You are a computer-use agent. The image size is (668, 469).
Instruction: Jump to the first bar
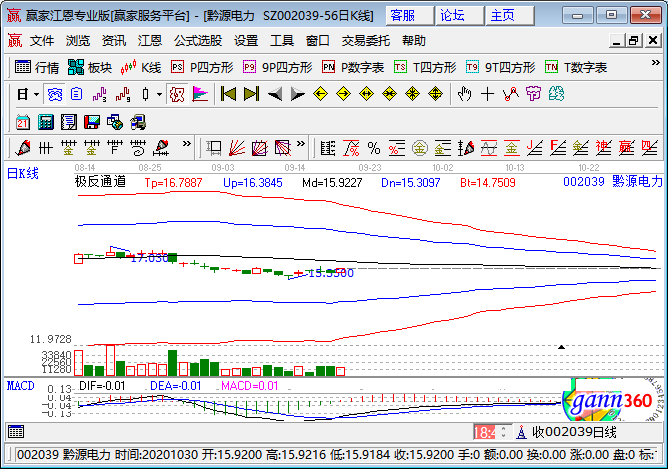pos(228,94)
